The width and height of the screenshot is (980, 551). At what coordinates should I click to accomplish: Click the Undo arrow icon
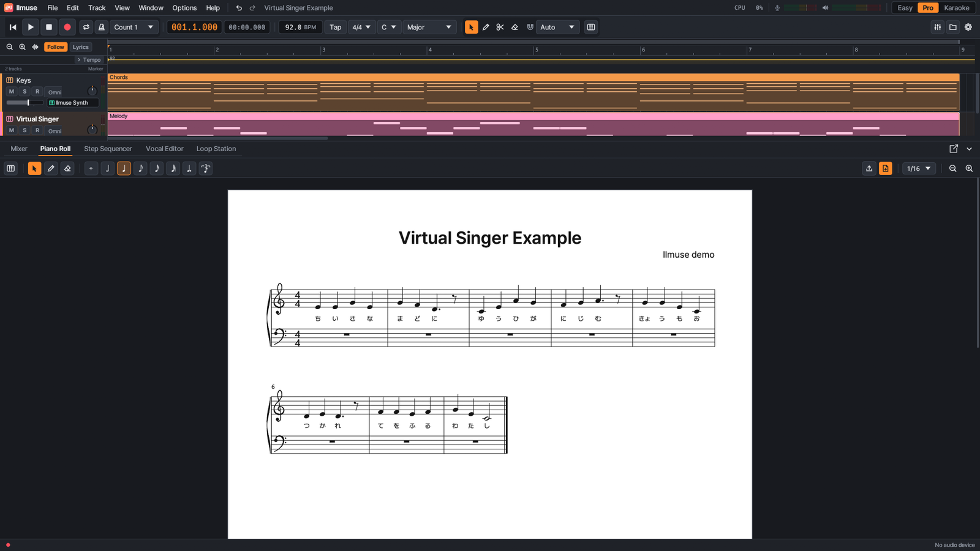click(x=239, y=8)
